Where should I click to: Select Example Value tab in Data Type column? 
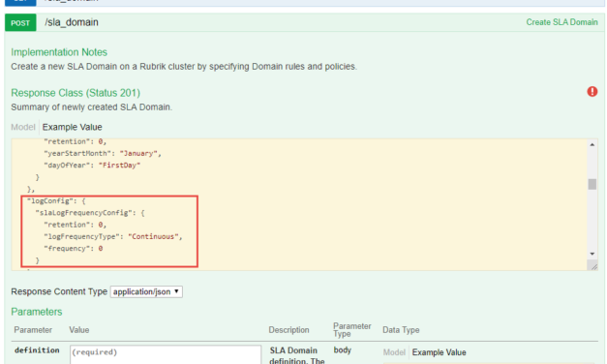[x=439, y=352]
